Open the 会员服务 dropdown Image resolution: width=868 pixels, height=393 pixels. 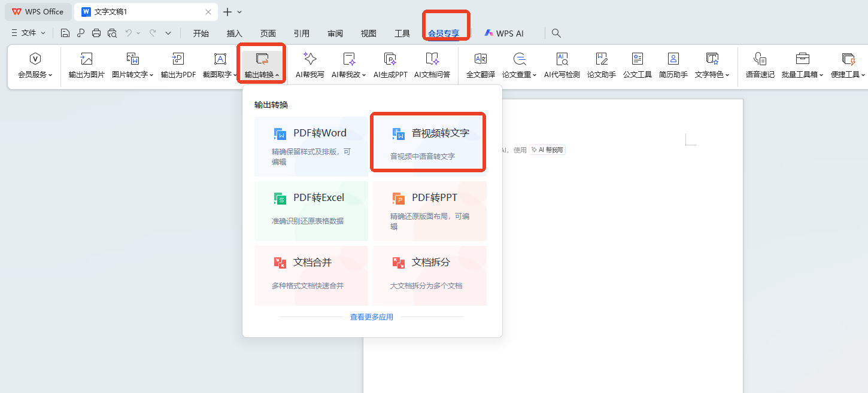click(35, 66)
